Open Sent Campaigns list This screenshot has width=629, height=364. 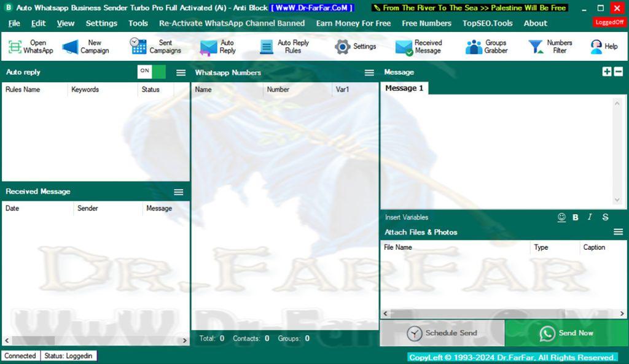click(155, 47)
